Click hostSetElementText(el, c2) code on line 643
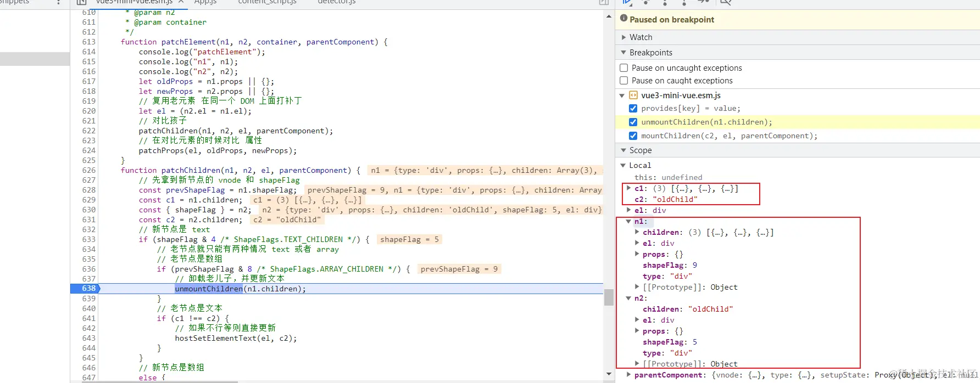The height and width of the screenshot is (383, 980). coord(236,338)
